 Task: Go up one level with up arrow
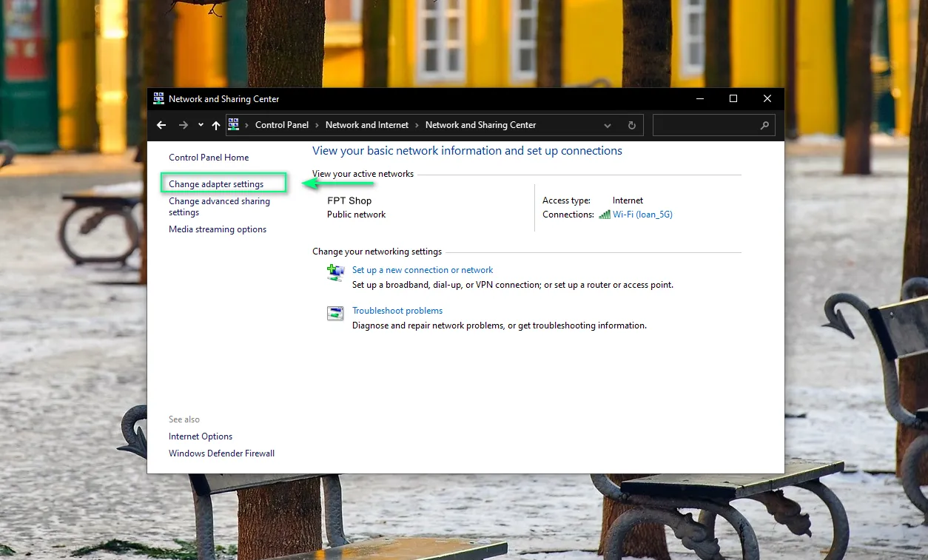click(216, 126)
